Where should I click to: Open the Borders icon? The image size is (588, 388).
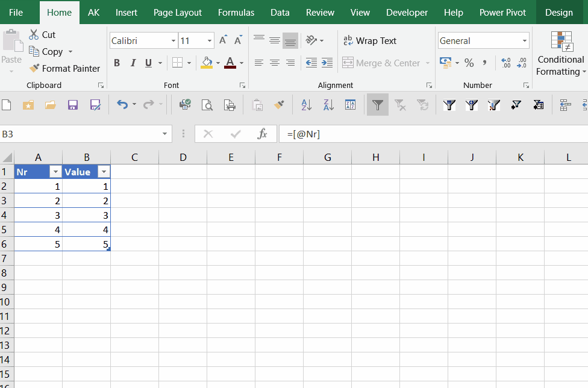point(177,63)
